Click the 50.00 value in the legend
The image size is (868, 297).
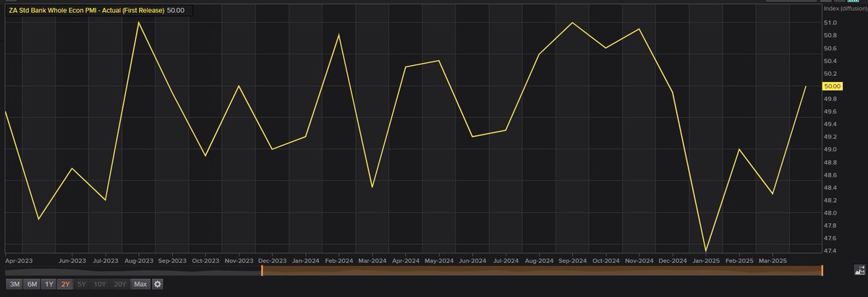pos(176,11)
